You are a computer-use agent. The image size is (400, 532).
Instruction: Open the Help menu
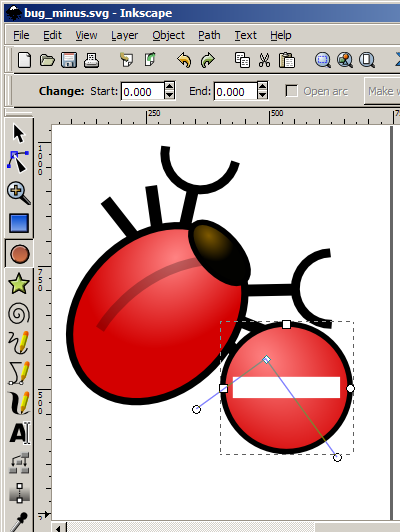coord(281,35)
